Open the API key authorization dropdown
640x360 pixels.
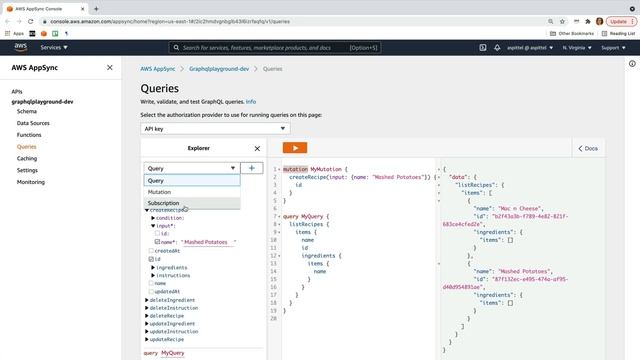coord(215,129)
